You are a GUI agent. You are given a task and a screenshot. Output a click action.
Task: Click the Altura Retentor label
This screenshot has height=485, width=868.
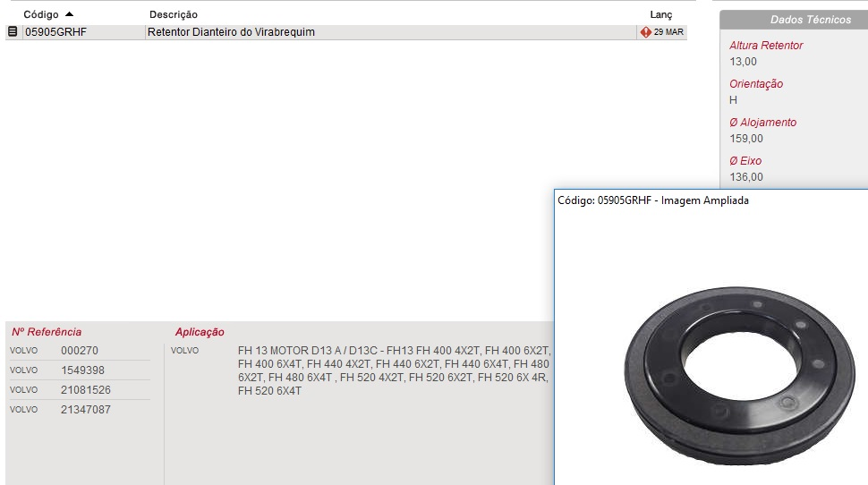pos(766,46)
